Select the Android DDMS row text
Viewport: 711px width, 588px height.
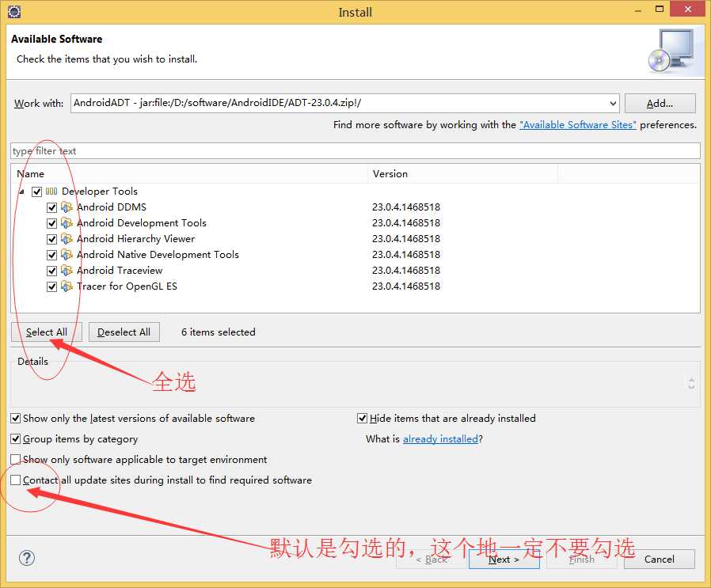point(112,207)
